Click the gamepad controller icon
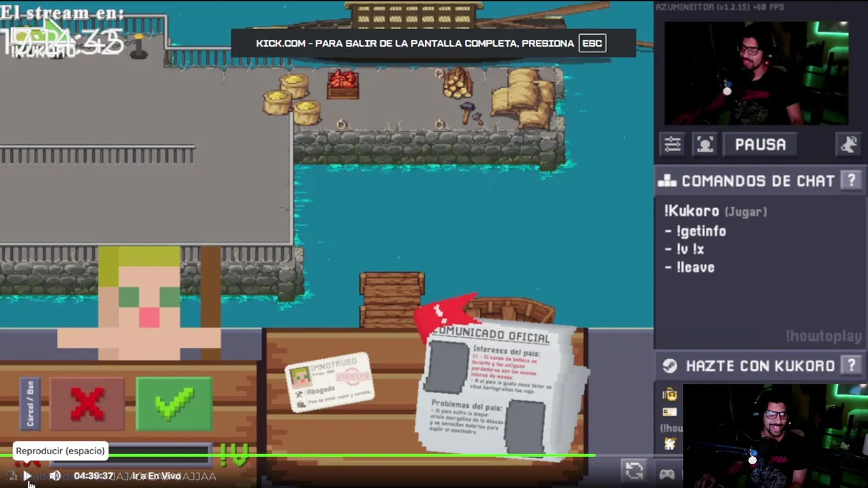Screen dimensions: 868x488 pos(667,474)
